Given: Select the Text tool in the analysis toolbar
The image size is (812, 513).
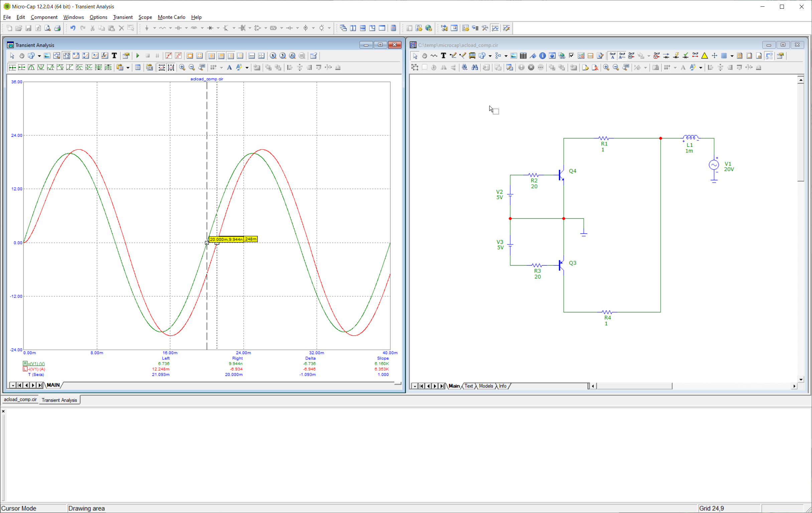Looking at the screenshot, I should pyautogui.click(x=114, y=56).
